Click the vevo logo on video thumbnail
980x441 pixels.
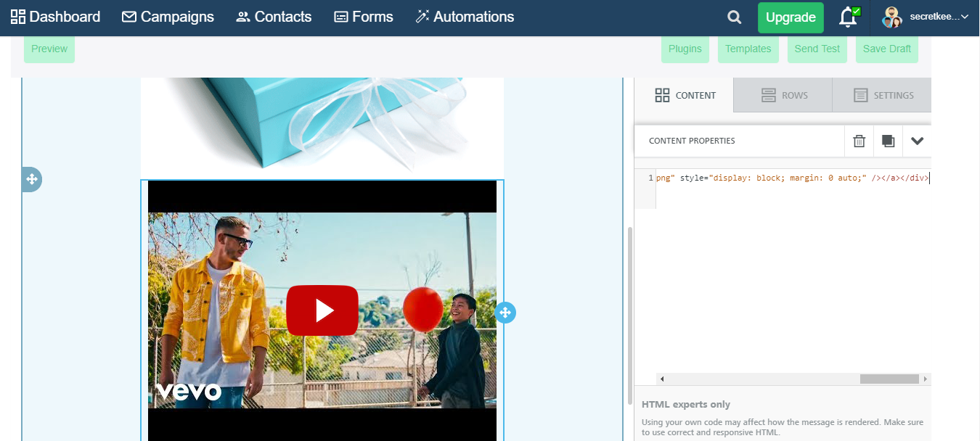click(x=188, y=391)
